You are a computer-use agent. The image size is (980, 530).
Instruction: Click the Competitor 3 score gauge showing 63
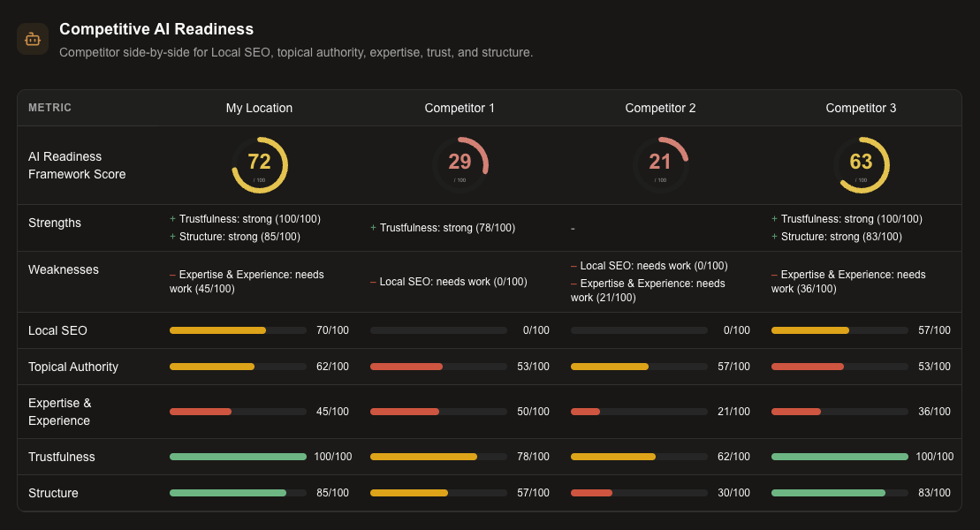[x=862, y=165]
